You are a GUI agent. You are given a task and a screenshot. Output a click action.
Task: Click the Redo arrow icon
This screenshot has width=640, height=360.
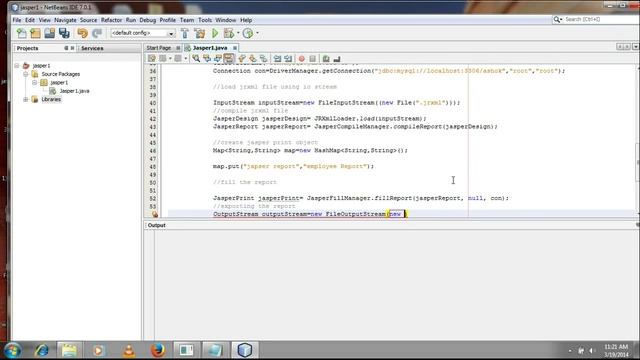[97, 33]
